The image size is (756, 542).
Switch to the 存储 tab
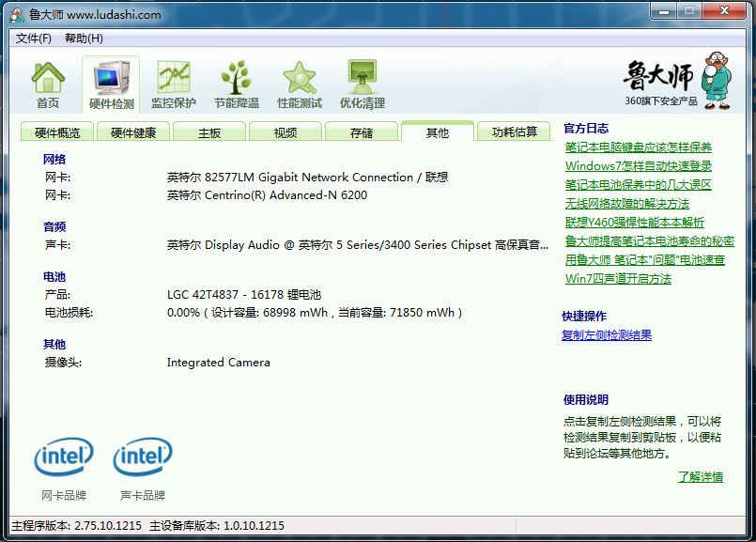[x=362, y=132]
